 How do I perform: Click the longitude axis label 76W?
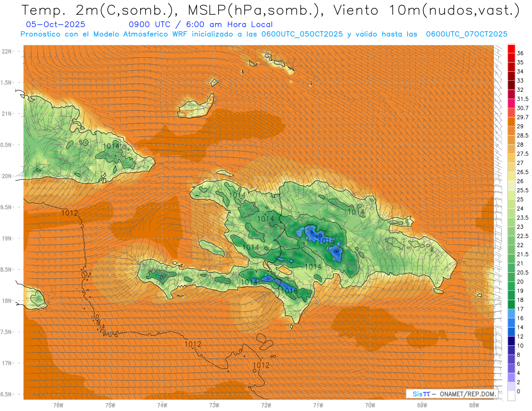pos(58,405)
